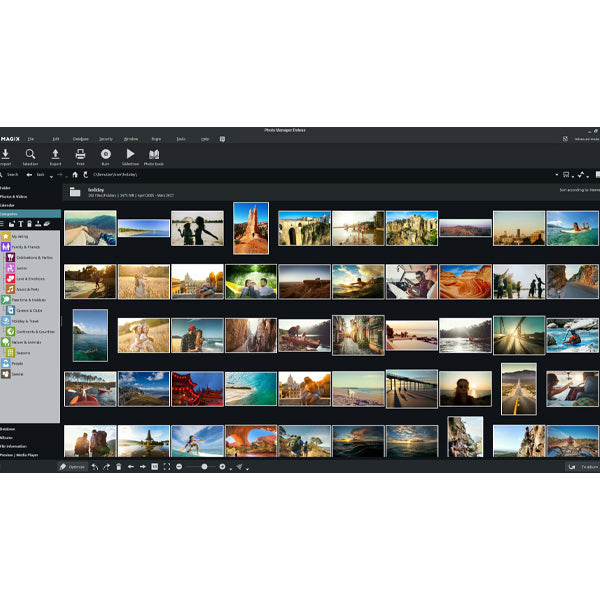Click the help icon beside Help menu
The height and width of the screenshot is (600, 600).
tap(222, 139)
